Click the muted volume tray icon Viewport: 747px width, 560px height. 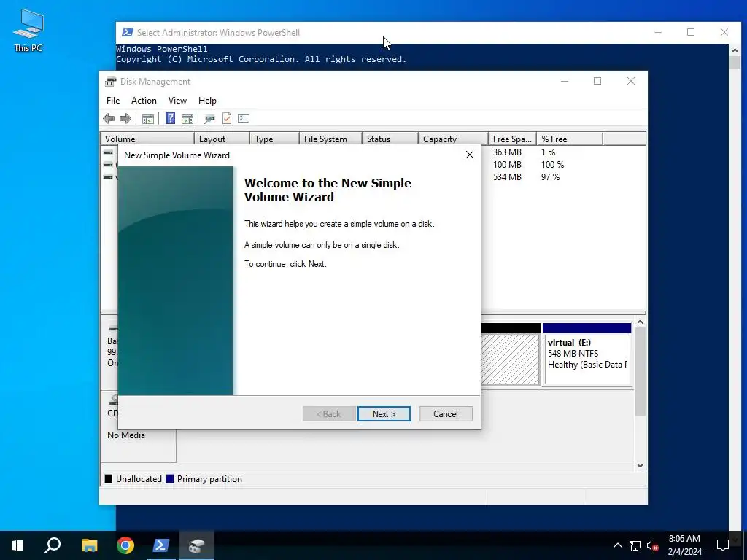pyautogui.click(x=653, y=545)
